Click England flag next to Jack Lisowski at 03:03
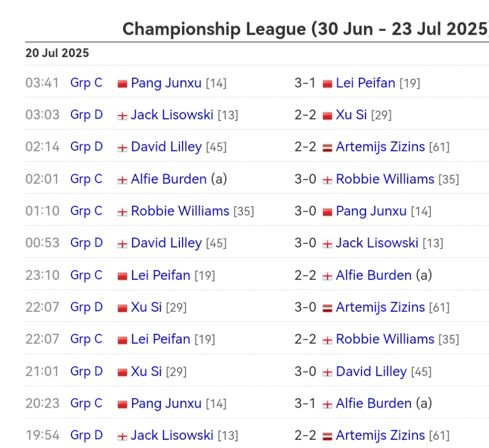This screenshot has width=489, height=448. 122,116
